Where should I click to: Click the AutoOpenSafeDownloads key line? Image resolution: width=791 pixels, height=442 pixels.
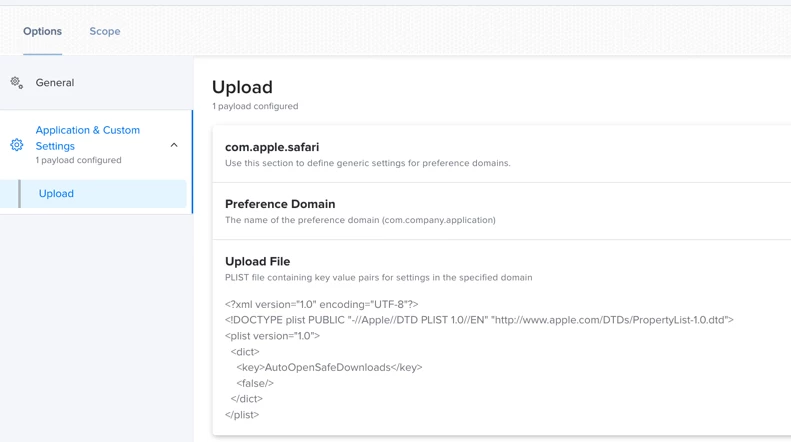pos(329,368)
